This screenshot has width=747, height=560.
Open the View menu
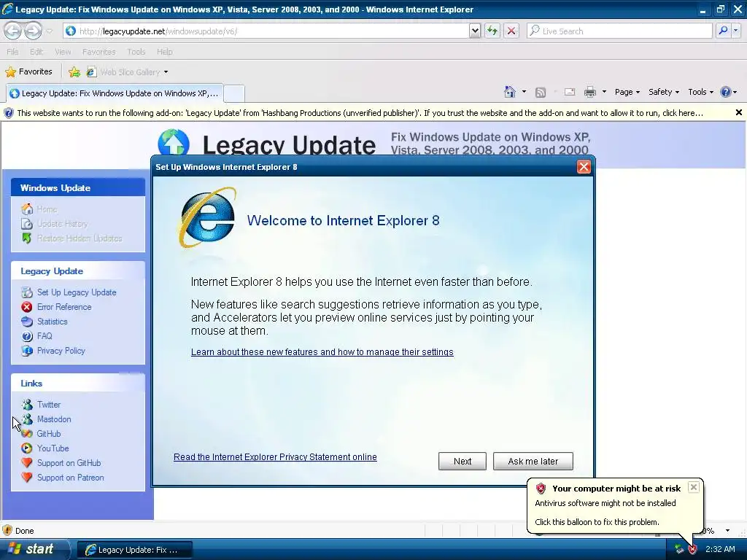tap(63, 52)
